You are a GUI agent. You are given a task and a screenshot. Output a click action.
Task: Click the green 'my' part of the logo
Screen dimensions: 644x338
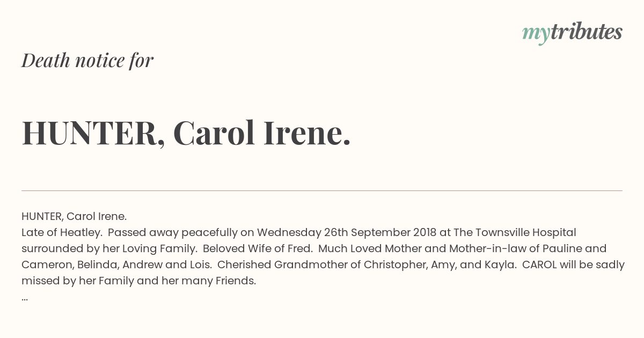tap(536, 34)
